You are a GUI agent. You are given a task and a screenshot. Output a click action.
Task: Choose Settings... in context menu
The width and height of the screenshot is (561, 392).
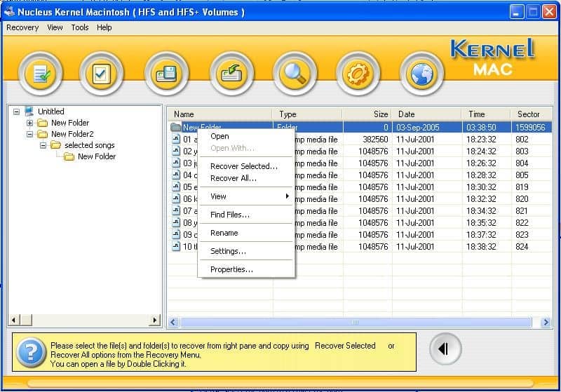[247, 251]
